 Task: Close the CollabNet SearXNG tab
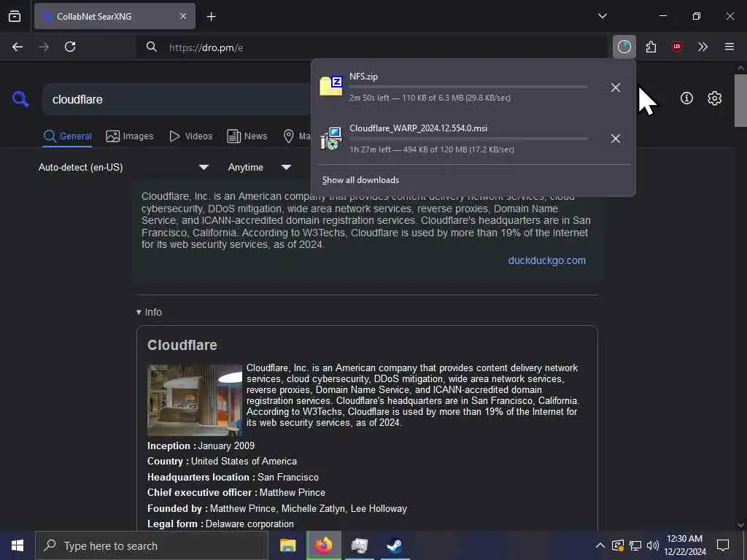183,16
